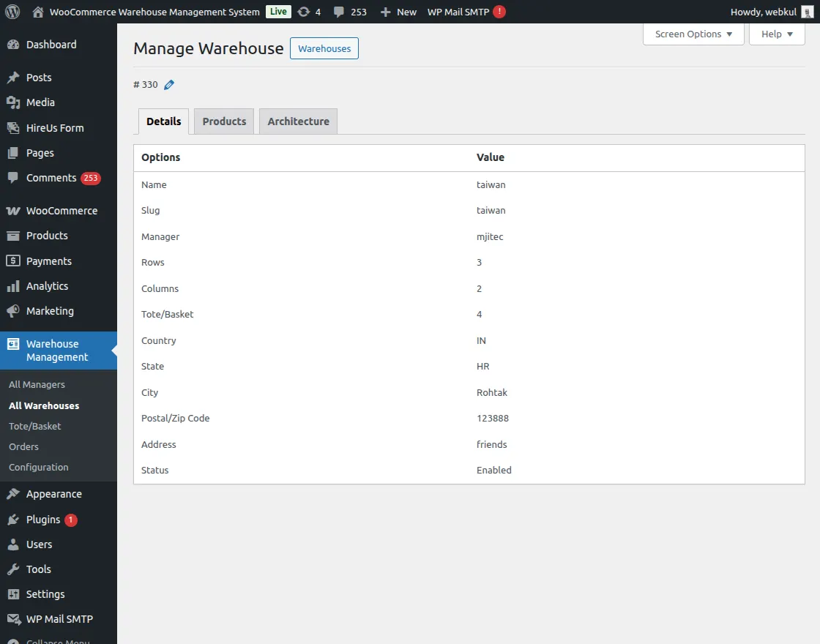The image size is (820, 644).
Task: Expand the Screen Options dropdown
Action: click(693, 34)
